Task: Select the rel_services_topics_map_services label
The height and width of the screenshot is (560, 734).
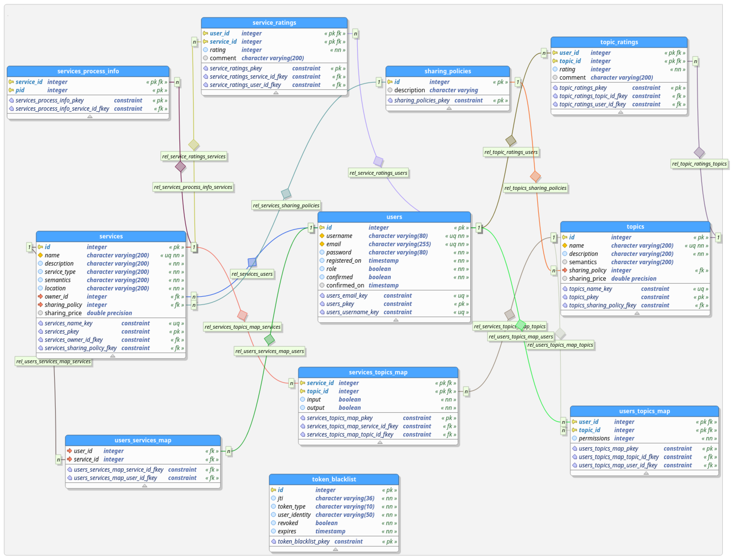Action: point(242,327)
